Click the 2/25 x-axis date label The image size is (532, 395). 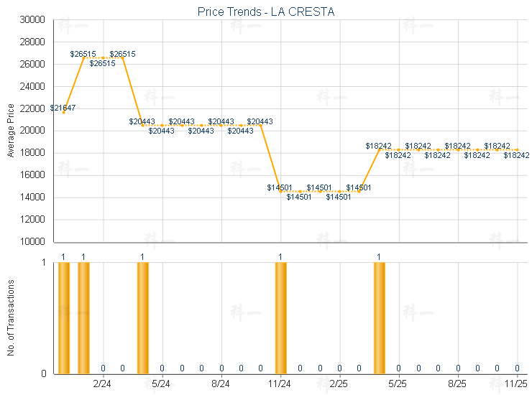click(339, 384)
